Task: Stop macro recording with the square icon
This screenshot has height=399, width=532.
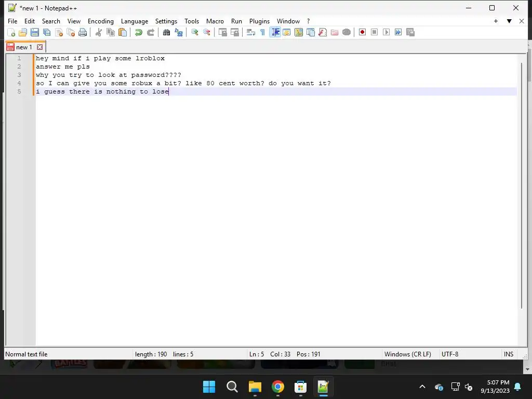Action: pos(374,32)
